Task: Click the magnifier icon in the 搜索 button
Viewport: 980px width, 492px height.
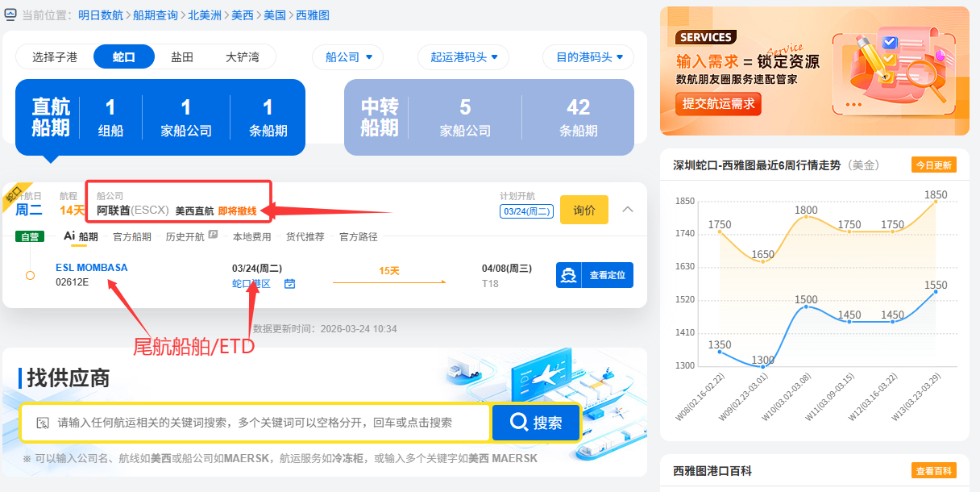Action: click(519, 423)
